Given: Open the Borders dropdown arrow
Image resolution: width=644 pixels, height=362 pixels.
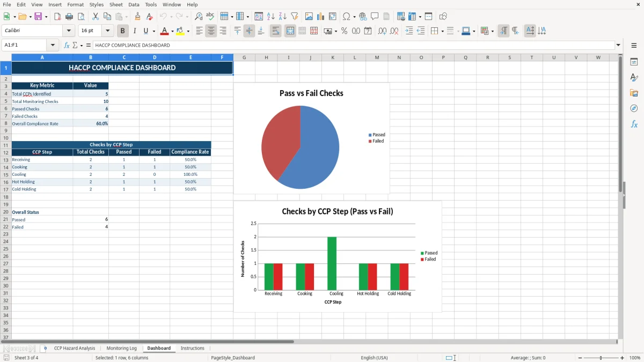Looking at the screenshot, I should pos(442,31).
